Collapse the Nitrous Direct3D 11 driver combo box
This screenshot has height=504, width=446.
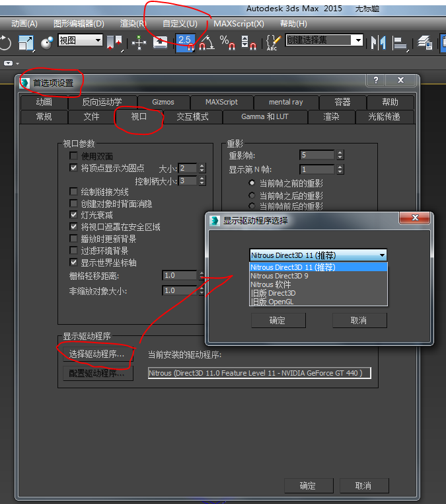click(318, 255)
